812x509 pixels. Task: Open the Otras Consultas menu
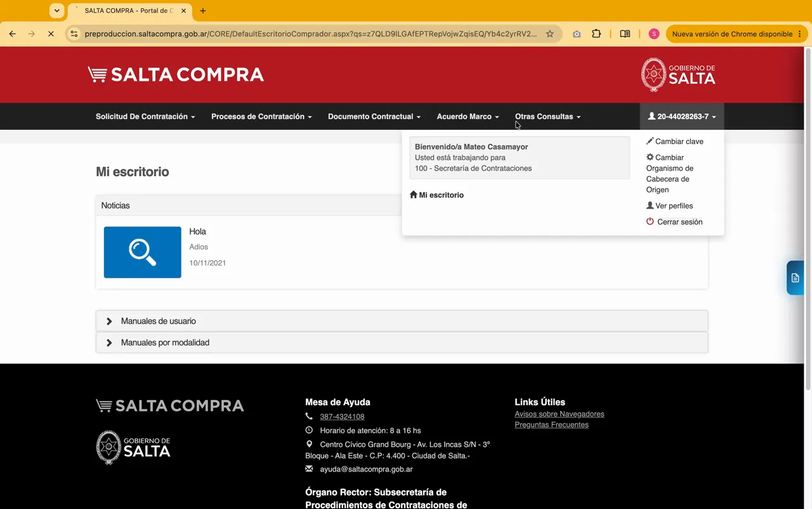pyautogui.click(x=547, y=117)
